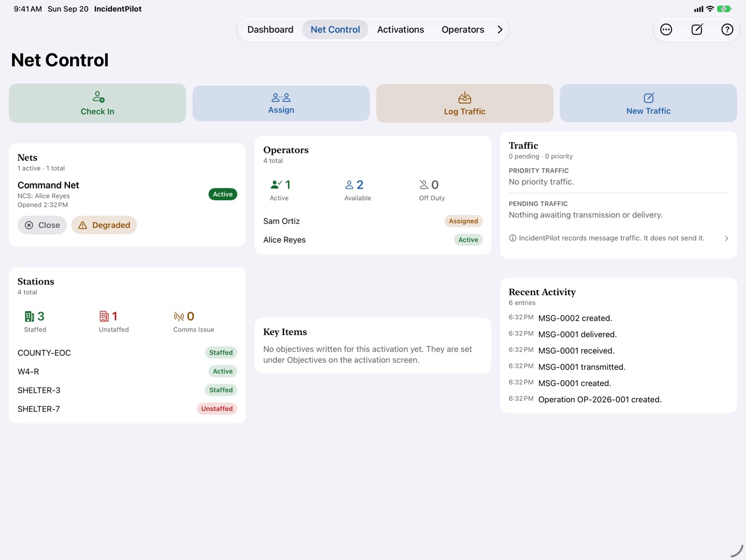
Task: Go to the Operators tab
Action: [x=463, y=30]
